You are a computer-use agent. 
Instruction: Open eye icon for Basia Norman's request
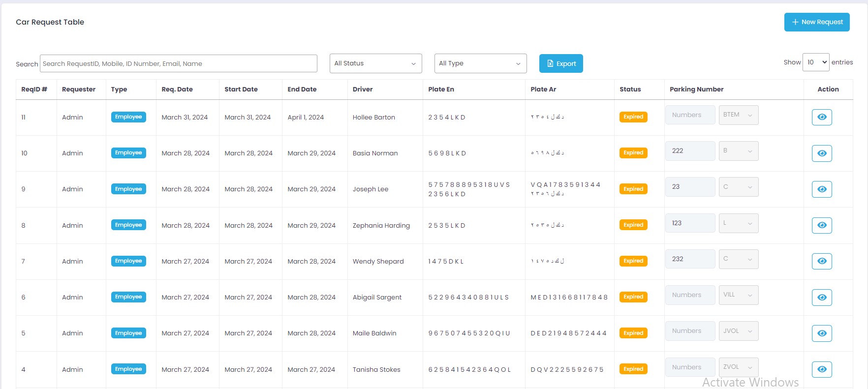[x=822, y=153]
